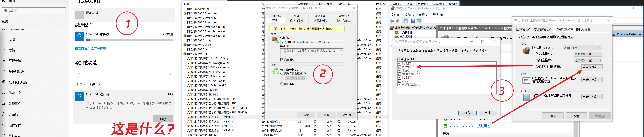The width and height of the screenshot is (644, 137).
Task: Switch to the 高级 tab in rule properties
Action: [x=297, y=16]
